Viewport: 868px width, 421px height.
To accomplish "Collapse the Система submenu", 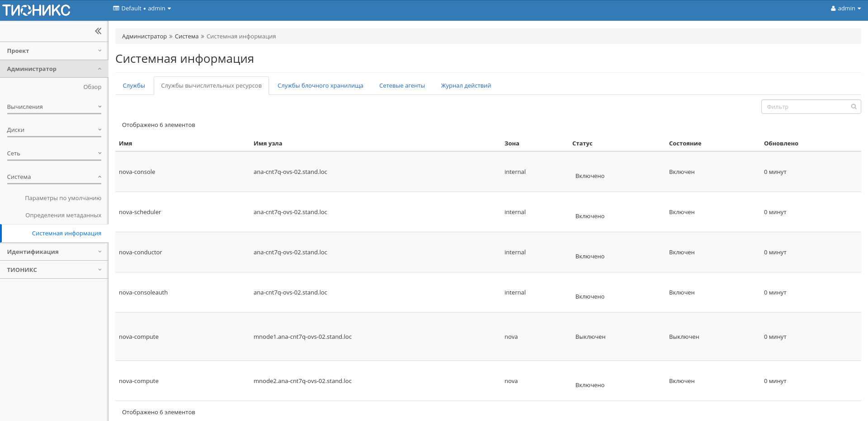I will [x=54, y=177].
